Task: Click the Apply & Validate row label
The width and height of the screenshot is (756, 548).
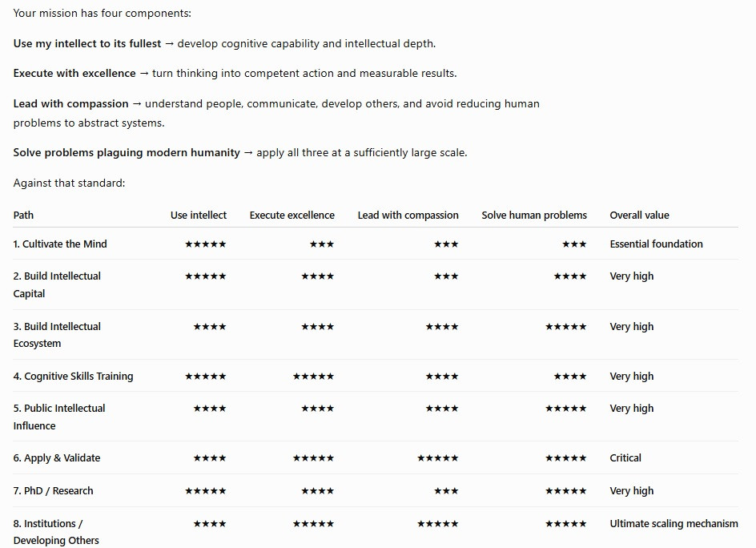Action: click(56, 457)
